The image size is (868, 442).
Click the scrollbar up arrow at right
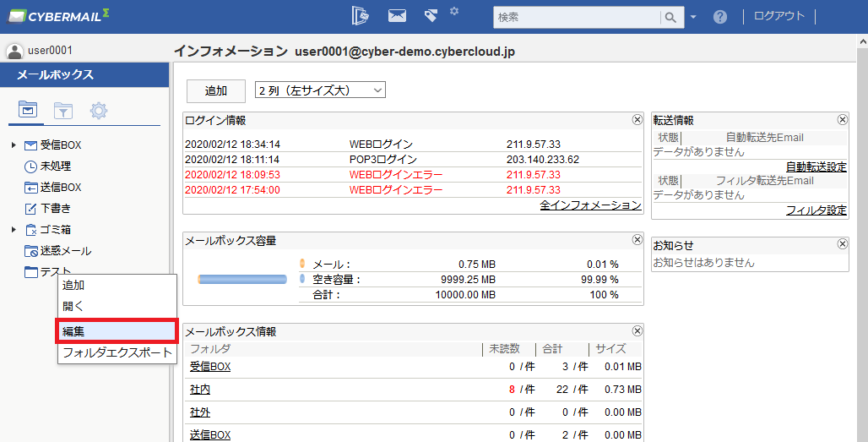(x=862, y=41)
